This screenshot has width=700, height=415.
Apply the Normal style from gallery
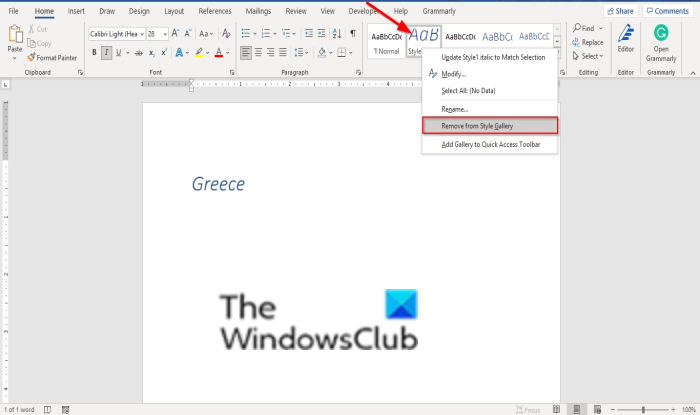387,42
